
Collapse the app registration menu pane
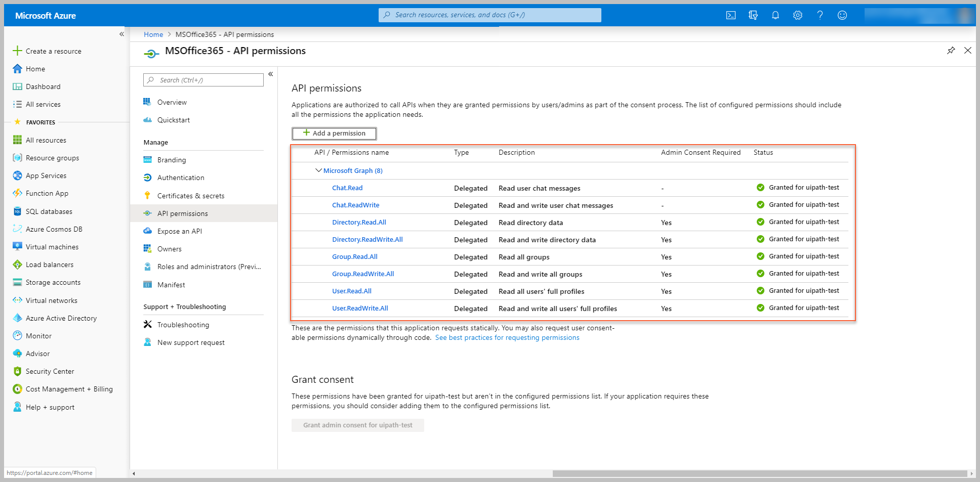point(271,74)
